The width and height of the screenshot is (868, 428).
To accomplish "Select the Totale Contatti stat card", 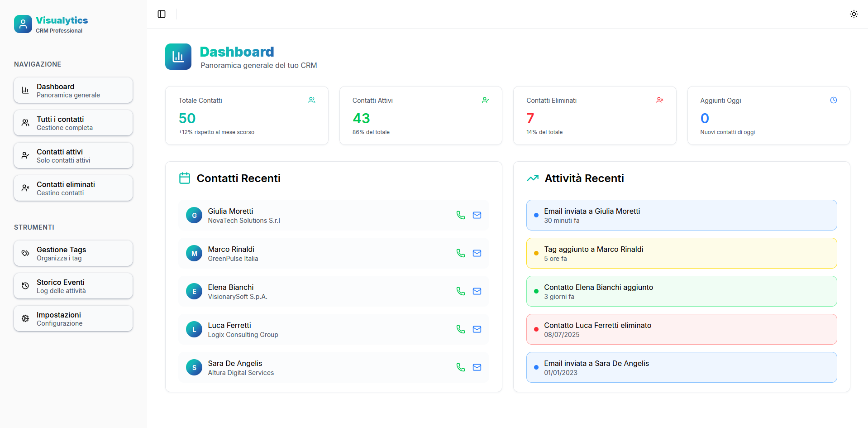I will point(247,115).
